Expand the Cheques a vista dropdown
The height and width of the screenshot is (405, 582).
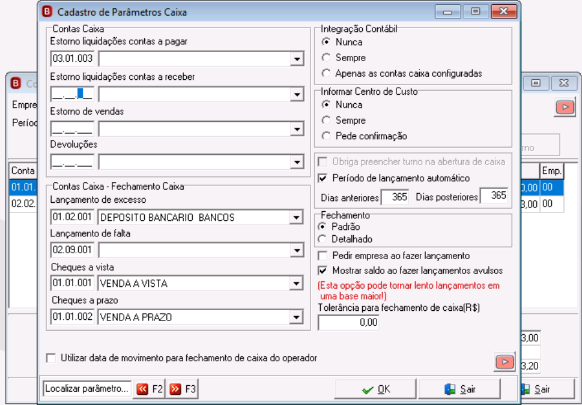click(x=296, y=284)
